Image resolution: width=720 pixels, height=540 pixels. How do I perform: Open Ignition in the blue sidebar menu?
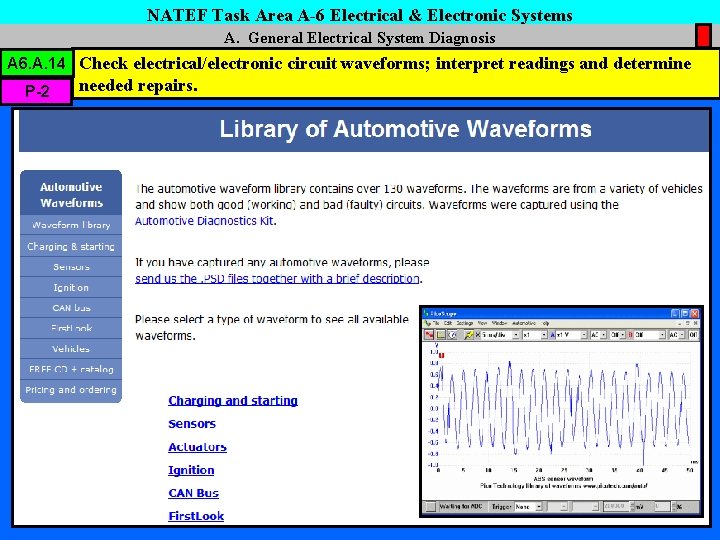click(x=71, y=287)
